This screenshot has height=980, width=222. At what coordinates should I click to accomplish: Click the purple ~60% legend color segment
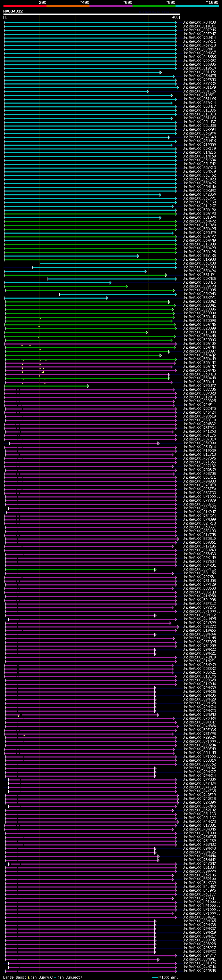(111, 6)
